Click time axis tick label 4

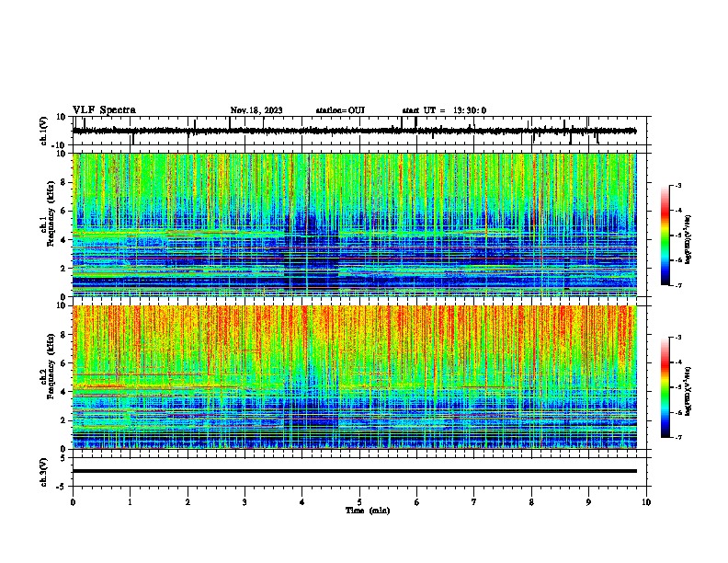pos(302,502)
